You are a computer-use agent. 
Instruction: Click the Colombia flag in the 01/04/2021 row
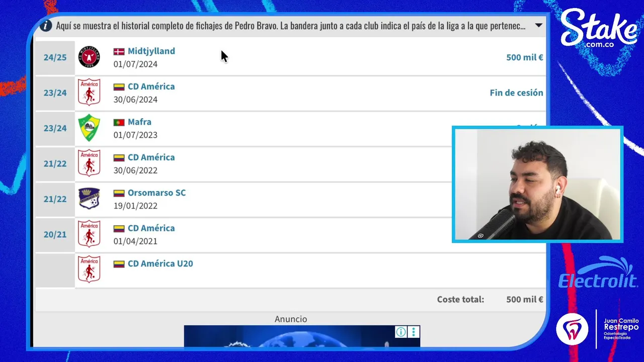[x=119, y=228]
